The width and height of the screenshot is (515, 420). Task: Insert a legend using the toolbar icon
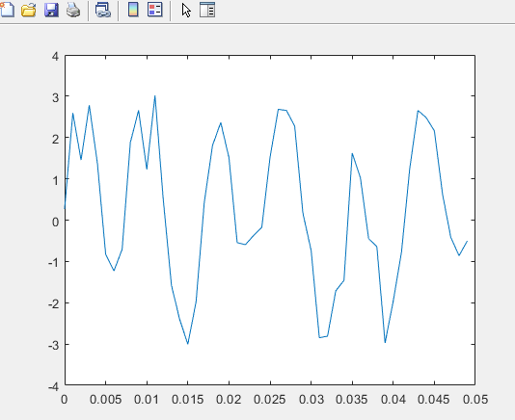[155, 10]
